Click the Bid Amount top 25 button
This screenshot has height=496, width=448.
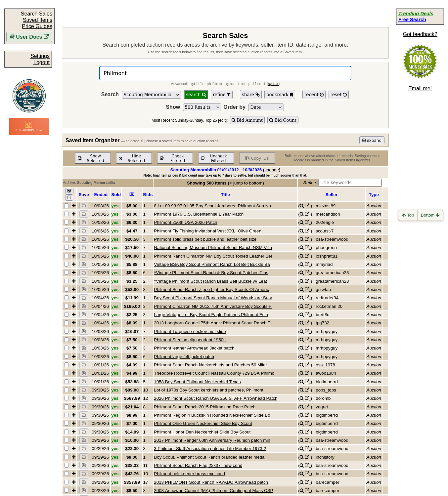point(247,120)
